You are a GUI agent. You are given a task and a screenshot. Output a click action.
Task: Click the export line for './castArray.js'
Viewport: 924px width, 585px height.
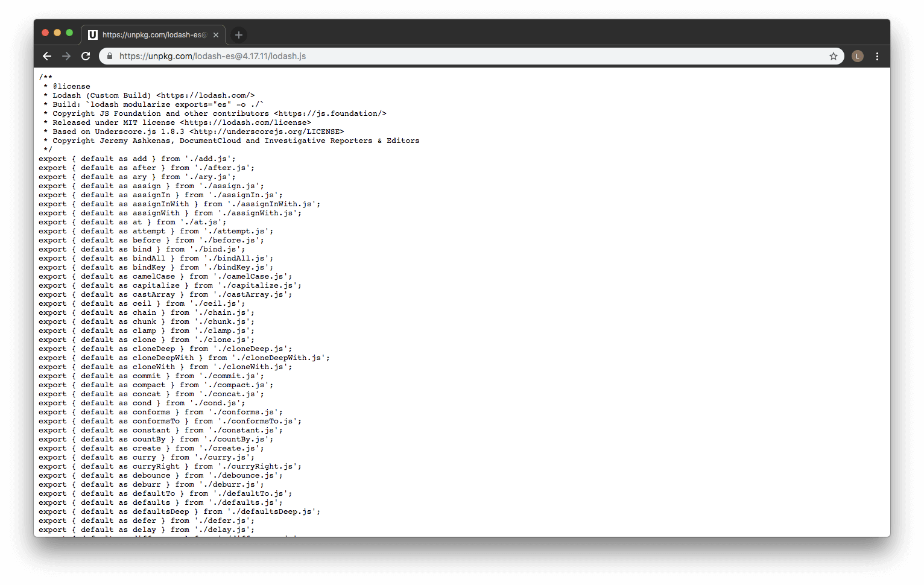[165, 294]
